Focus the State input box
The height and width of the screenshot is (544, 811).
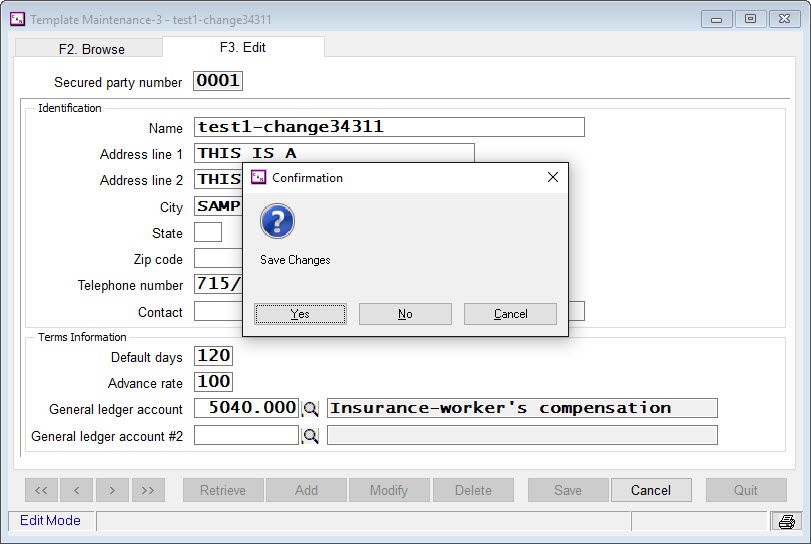[208, 233]
